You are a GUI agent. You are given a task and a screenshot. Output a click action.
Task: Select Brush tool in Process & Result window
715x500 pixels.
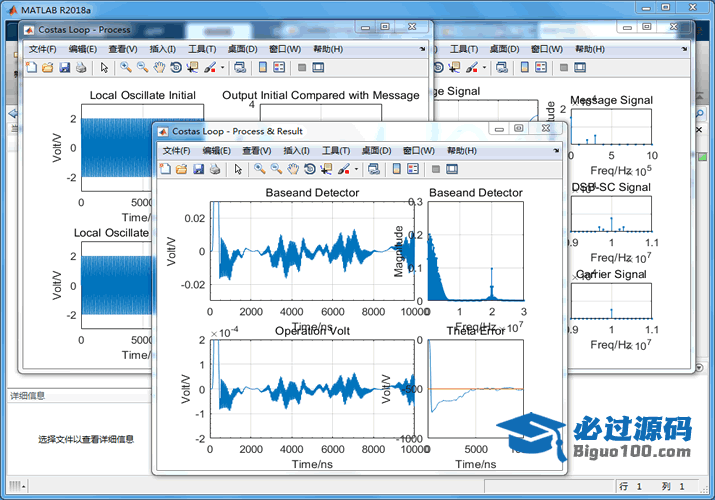click(x=343, y=169)
